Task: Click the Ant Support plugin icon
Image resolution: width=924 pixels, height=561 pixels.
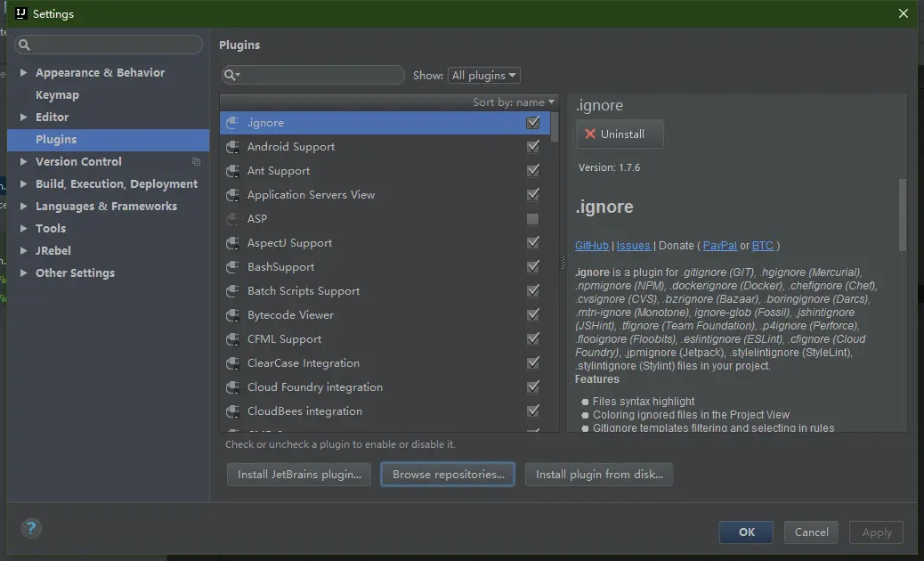Action: coord(232,171)
